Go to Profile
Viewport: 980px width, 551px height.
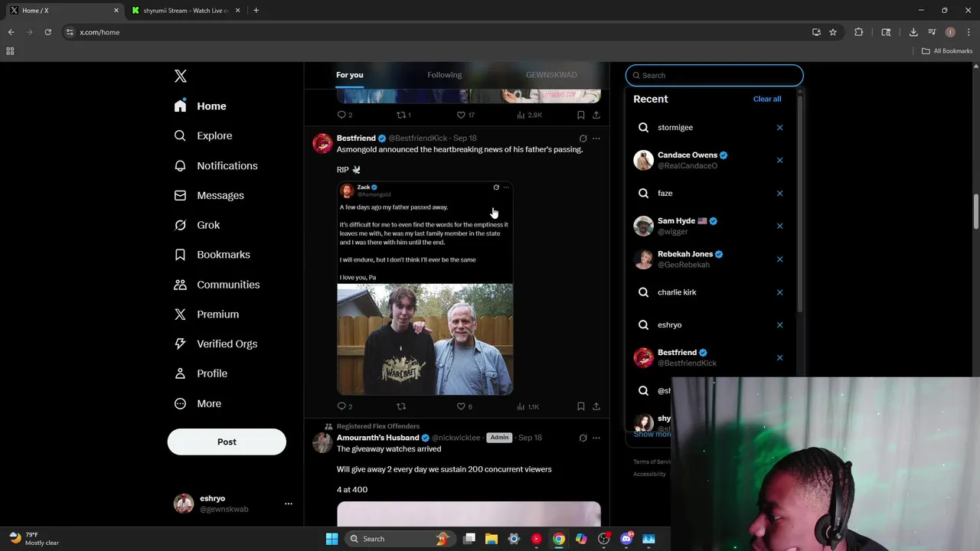pyautogui.click(x=201, y=373)
